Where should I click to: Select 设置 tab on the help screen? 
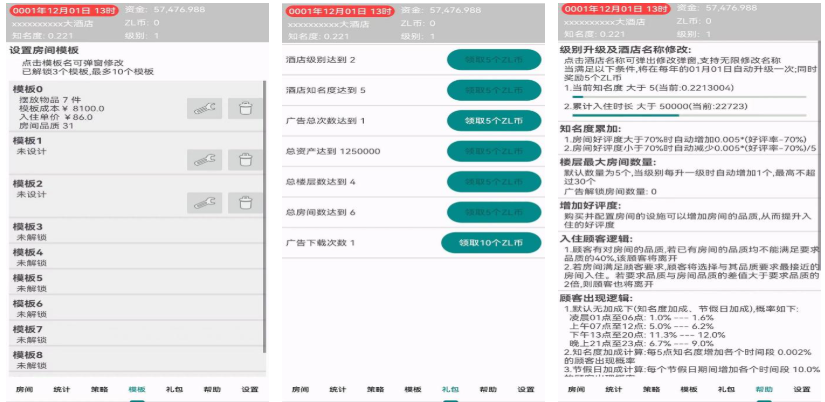[x=801, y=389]
